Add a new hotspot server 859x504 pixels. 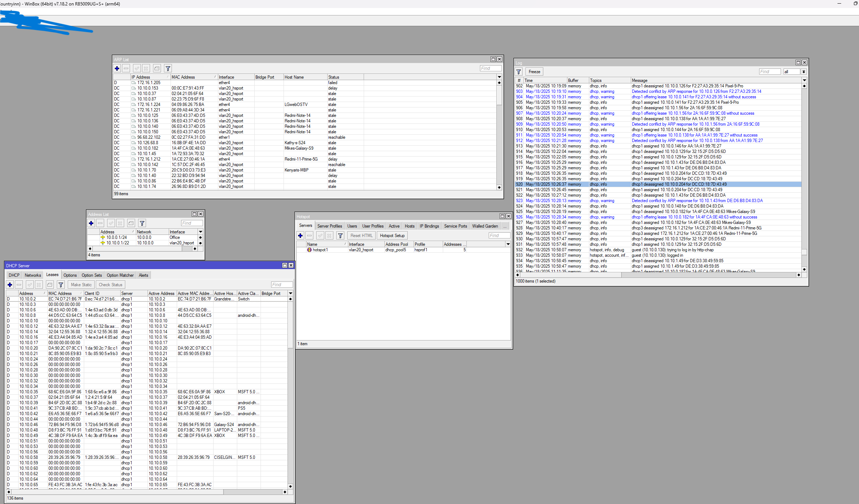tap(300, 236)
